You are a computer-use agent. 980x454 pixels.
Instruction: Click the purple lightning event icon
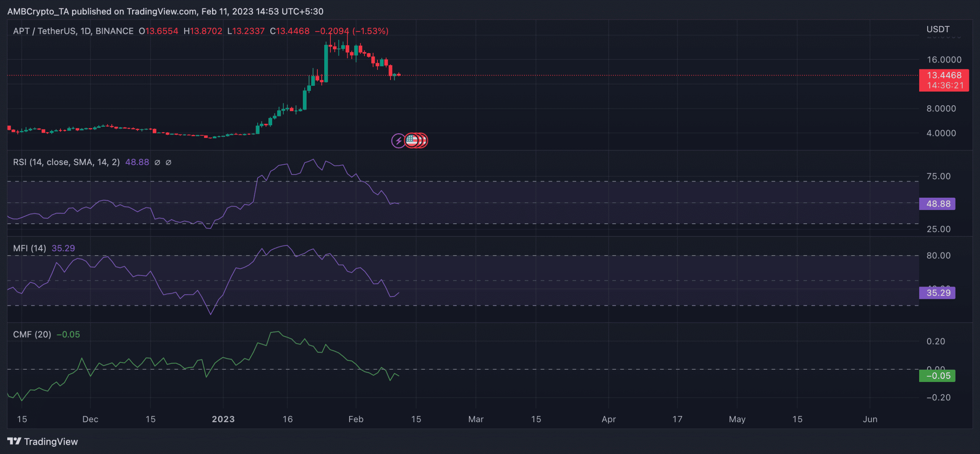click(x=398, y=141)
